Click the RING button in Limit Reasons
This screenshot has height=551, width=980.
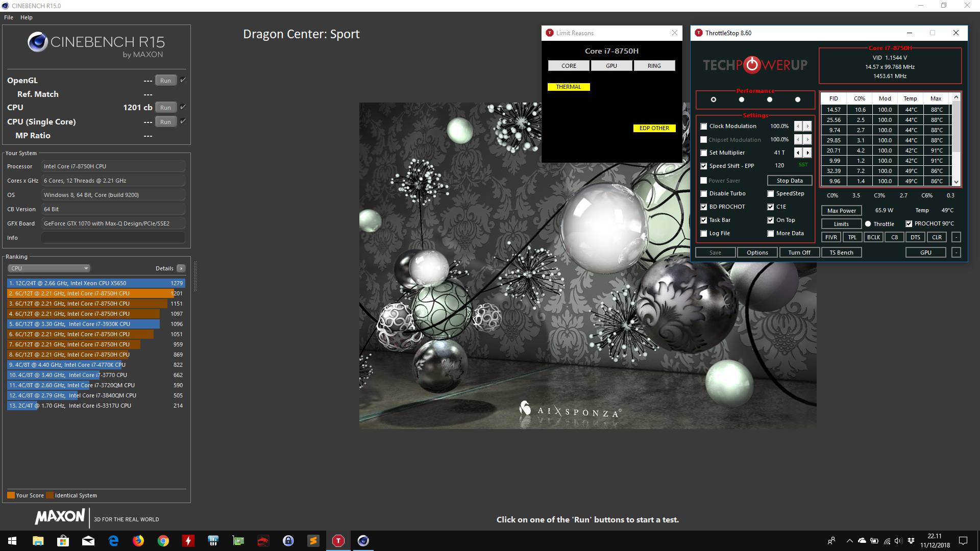click(x=654, y=66)
